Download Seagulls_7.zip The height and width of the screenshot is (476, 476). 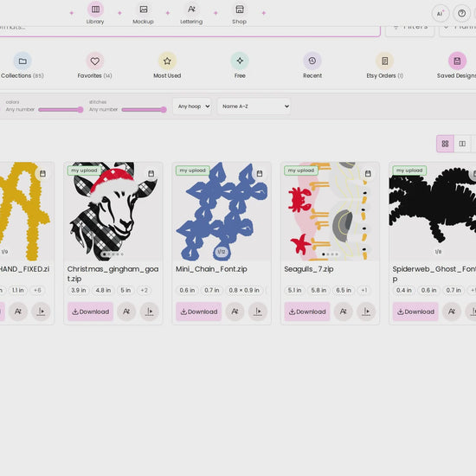coord(307,312)
